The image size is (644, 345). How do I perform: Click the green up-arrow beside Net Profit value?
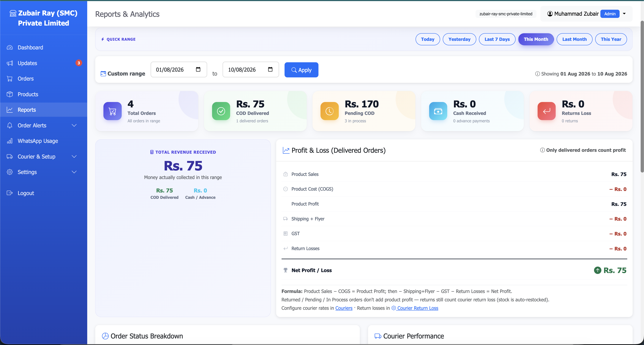tap(597, 270)
